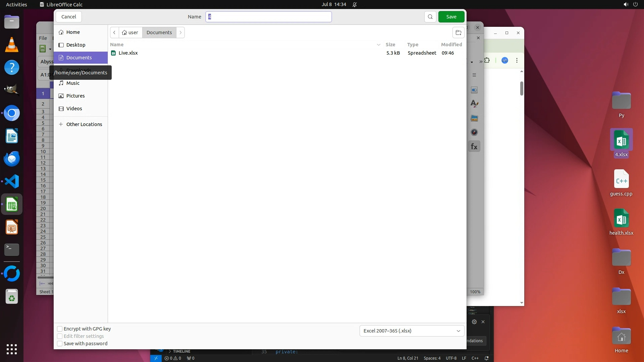Click the file Name input field
Image resolution: width=644 pixels, height=362 pixels.
[x=268, y=17]
